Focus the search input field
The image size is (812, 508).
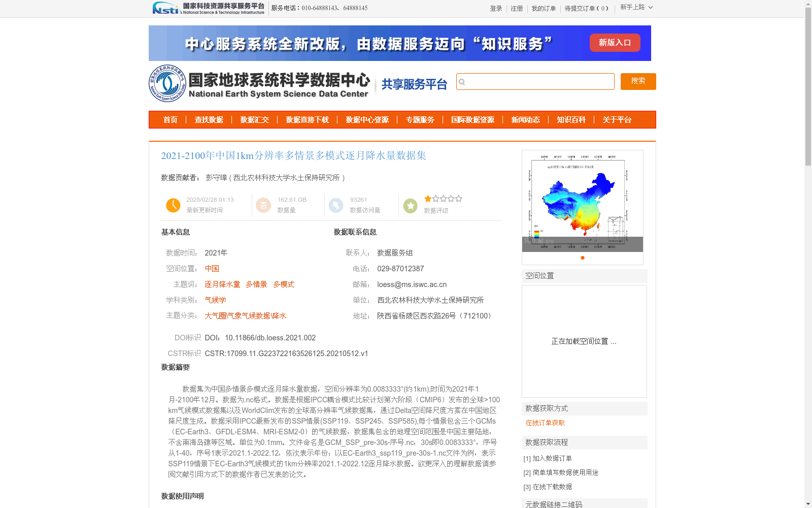click(535, 81)
